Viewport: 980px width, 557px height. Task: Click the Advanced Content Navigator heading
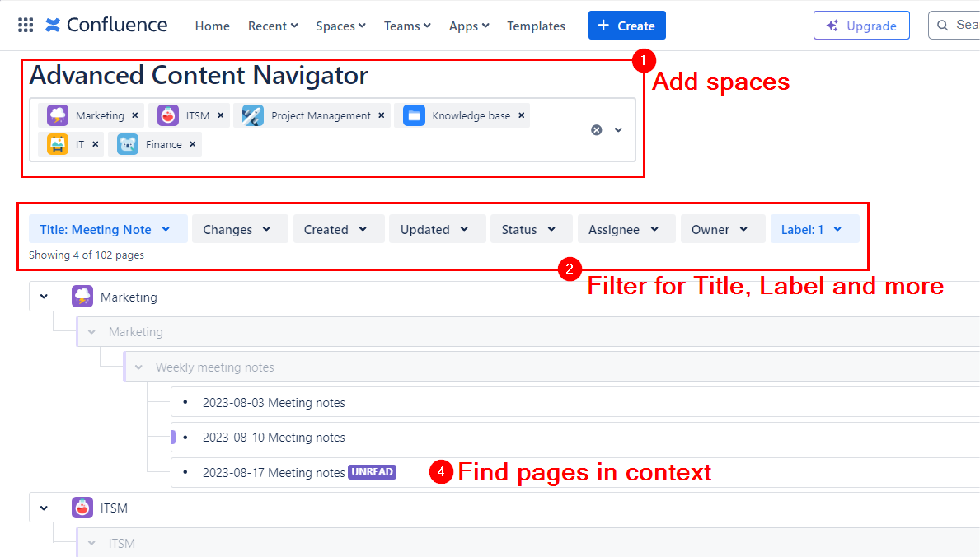(x=199, y=76)
